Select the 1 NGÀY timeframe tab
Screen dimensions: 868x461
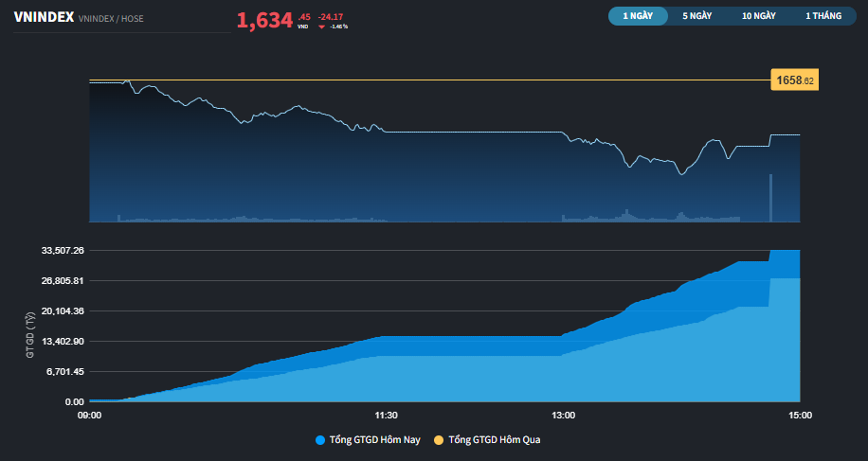click(x=638, y=16)
